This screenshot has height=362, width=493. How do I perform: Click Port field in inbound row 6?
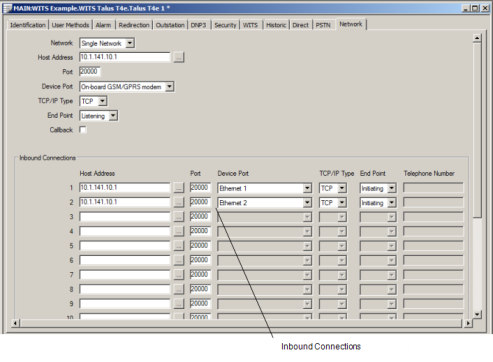pos(200,260)
